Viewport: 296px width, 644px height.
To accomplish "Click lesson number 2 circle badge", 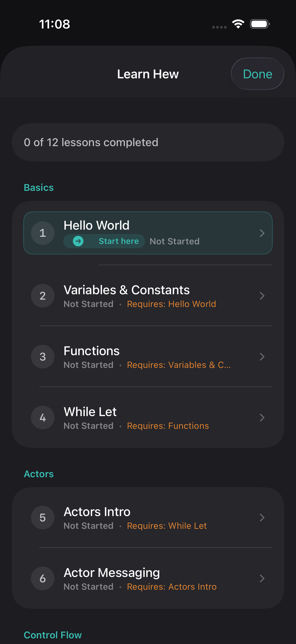I will click(43, 296).
